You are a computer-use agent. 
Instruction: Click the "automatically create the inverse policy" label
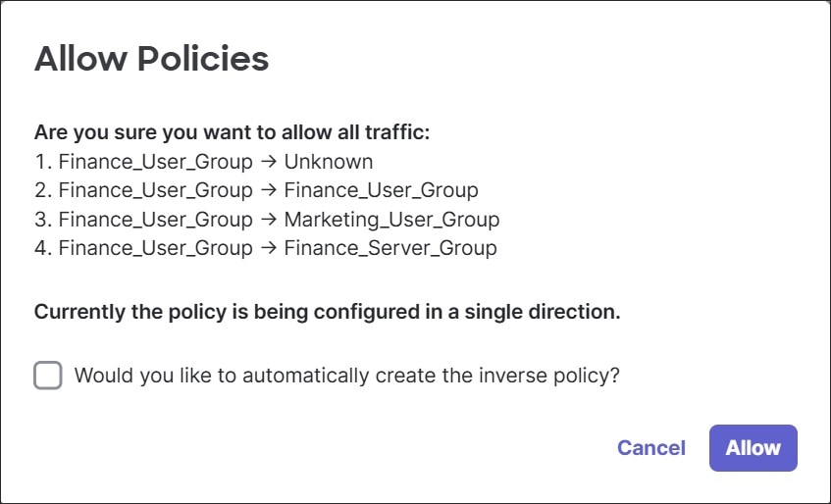click(x=346, y=376)
